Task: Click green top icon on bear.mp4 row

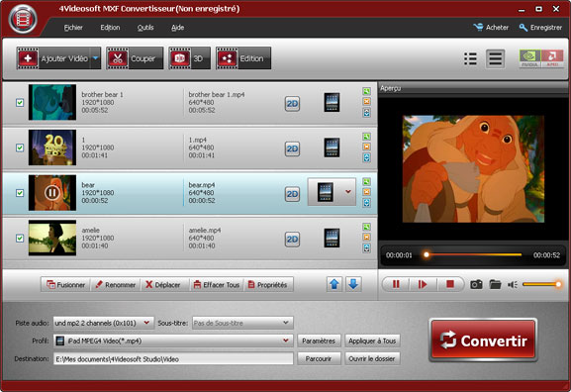Action: pos(366,181)
